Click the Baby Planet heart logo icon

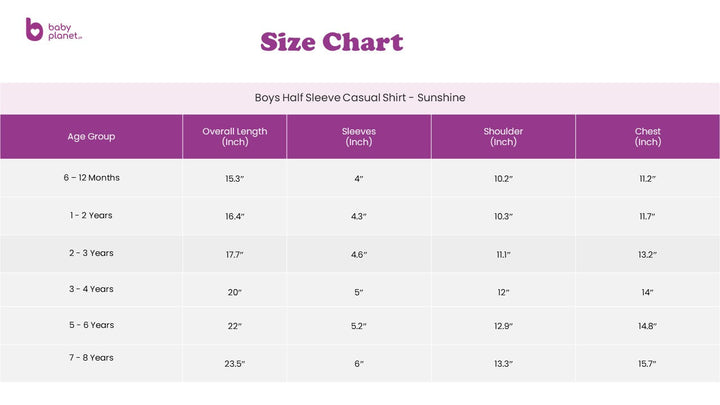(34, 30)
